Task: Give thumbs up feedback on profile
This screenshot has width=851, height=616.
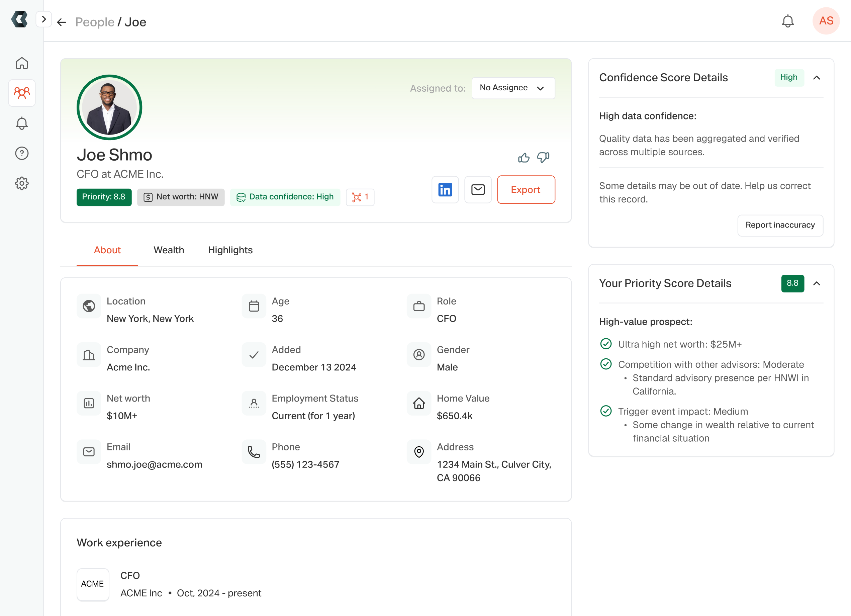Action: [x=524, y=158]
